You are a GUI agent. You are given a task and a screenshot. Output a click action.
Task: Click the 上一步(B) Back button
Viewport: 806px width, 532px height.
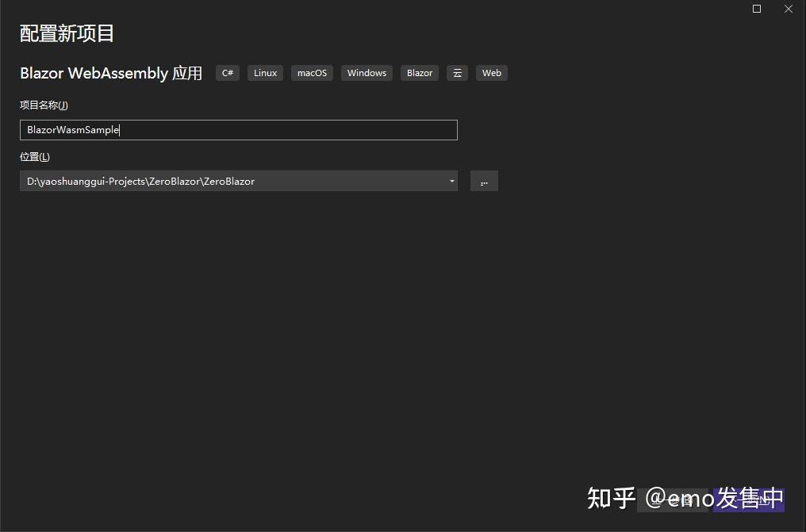tap(674, 499)
